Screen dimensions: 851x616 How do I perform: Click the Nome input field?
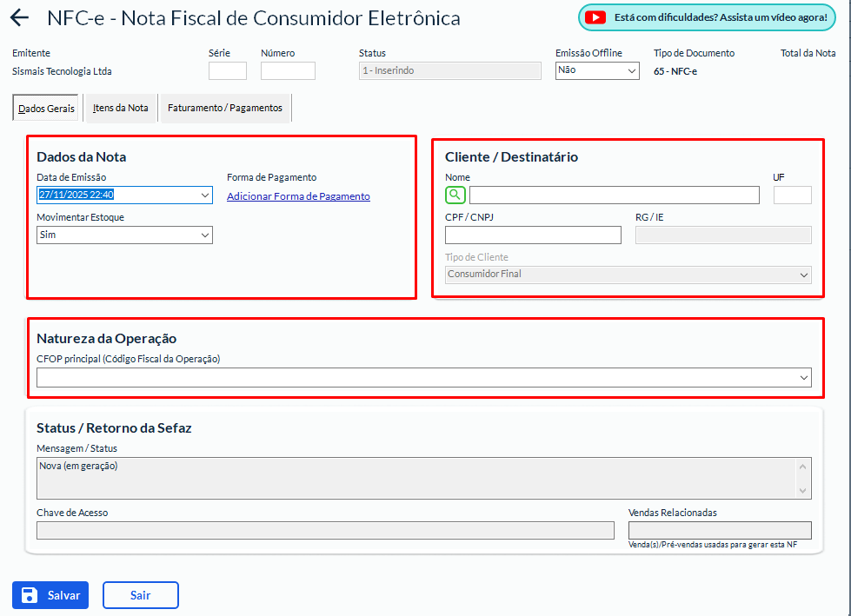614,195
